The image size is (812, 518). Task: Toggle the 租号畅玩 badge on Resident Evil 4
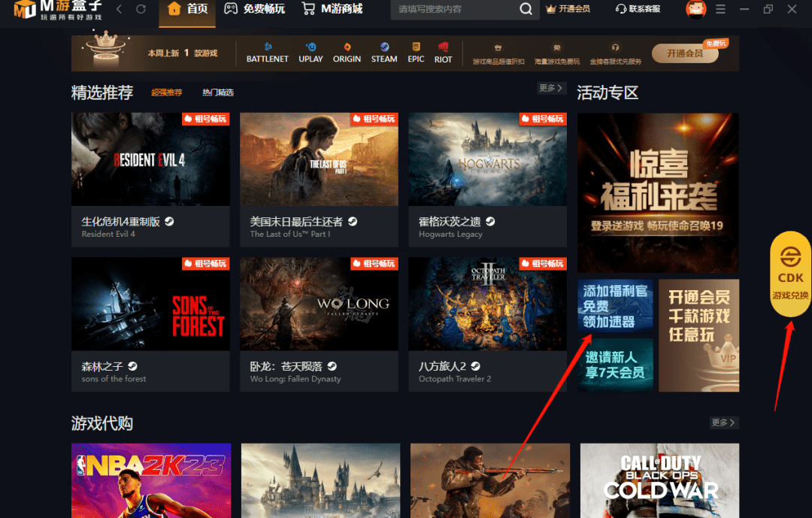[206, 120]
